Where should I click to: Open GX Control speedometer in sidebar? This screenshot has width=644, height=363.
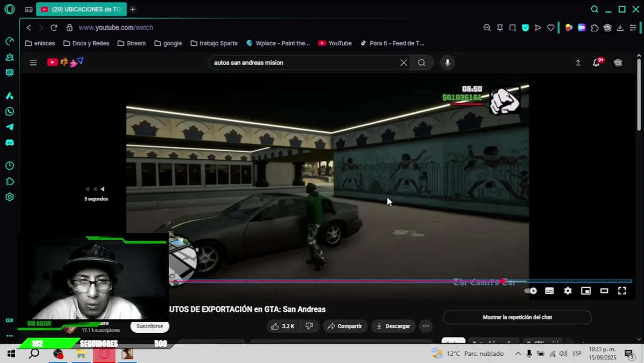pyautogui.click(x=9, y=41)
